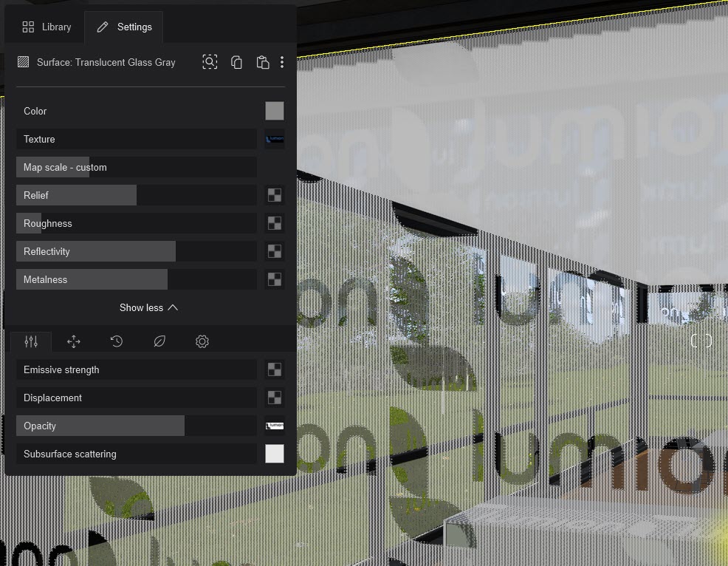Click the bracket focus marker in viewport
Viewport: 728px width, 566px height.
click(x=701, y=341)
